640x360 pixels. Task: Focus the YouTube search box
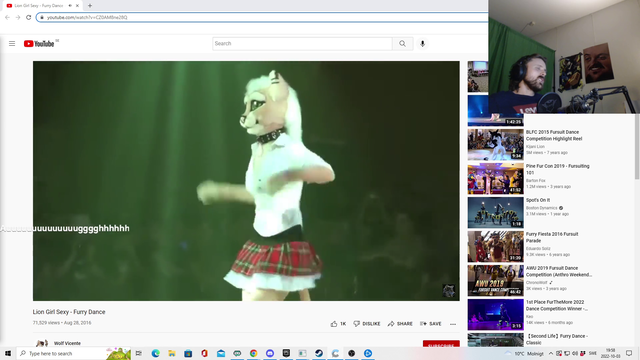click(x=302, y=44)
